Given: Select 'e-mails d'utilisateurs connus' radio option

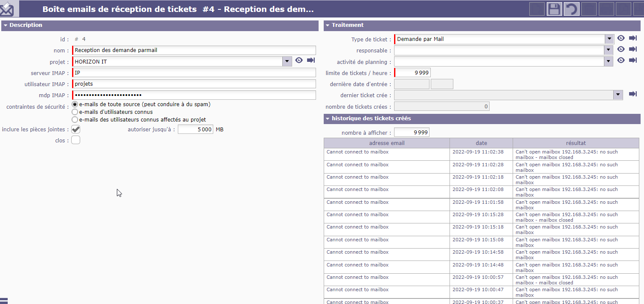Looking at the screenshot, I should click(75, 112).
